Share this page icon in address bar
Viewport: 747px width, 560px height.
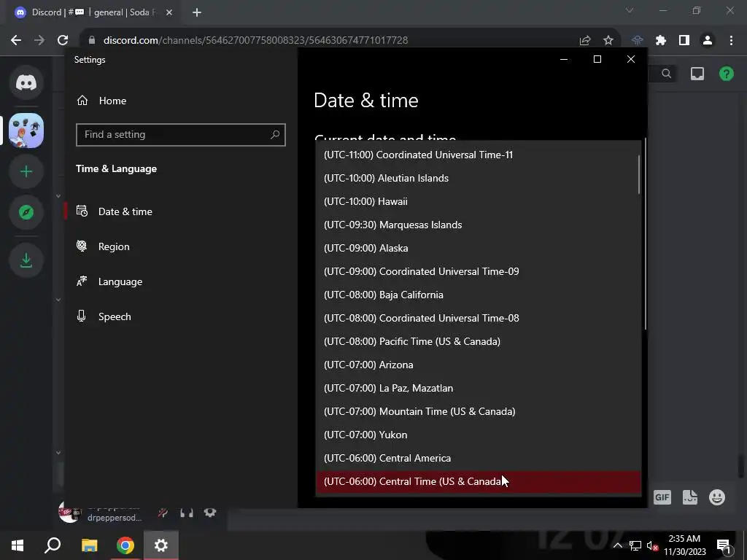click(x=585, y=41)
